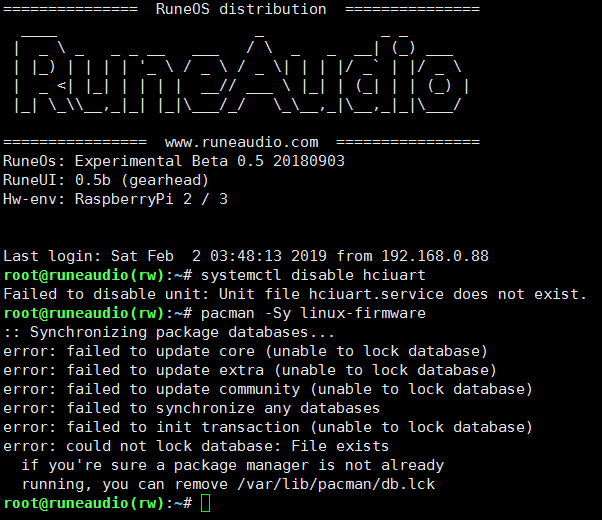The height and width of the screenshot is (520, 602).
Task: Click the IP address 192.168.0.88
Action: 435,256
